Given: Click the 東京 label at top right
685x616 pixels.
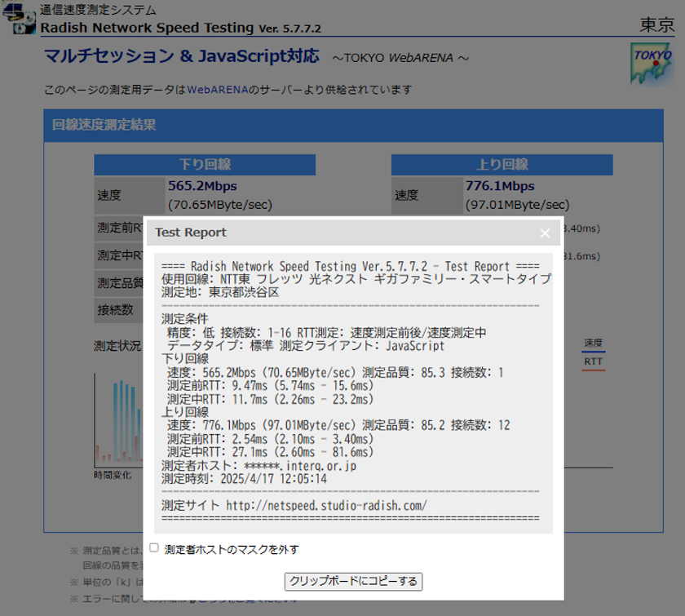Looking at the screenshot, I should [x=656, y=24].
